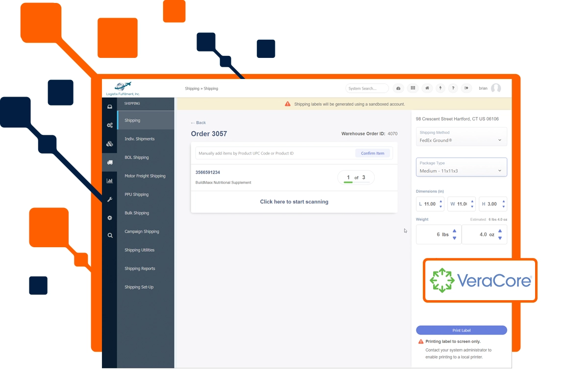This screenshot has width=588, height=386.
Task: Click the home icon in the top bar
Action: (x=427, y=88)
